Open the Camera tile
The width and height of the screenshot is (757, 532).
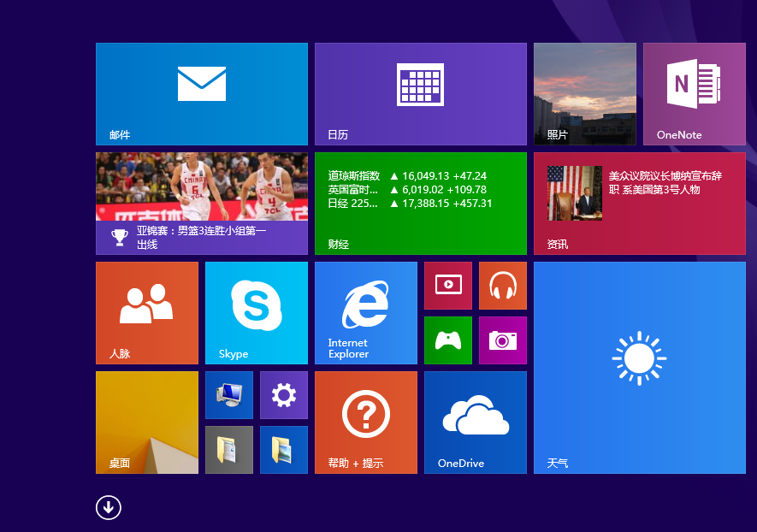pyautogui.click(x=503, y=340)
